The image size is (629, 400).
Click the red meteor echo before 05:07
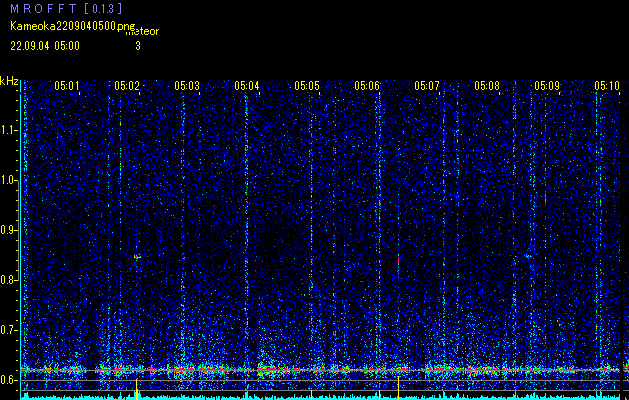[398, 260]
